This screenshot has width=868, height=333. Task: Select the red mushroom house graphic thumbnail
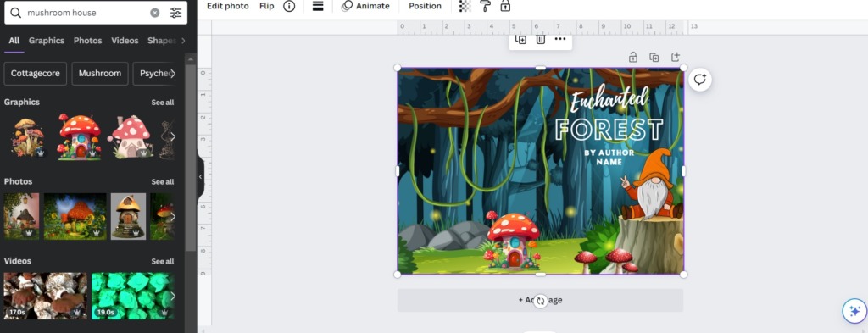click(80, 136)
